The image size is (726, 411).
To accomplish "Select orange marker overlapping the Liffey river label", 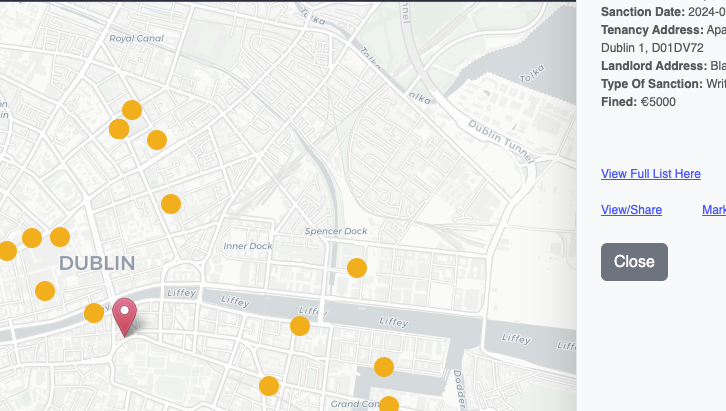I will pyautogui.click(x=300, y=326).
